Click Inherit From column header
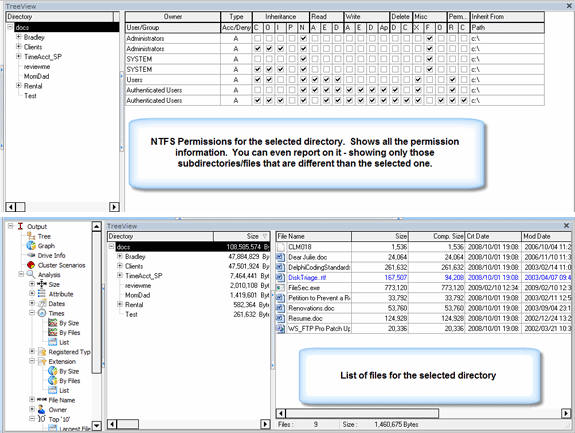The height and width of the screenshot is (433, 575). 507,17
